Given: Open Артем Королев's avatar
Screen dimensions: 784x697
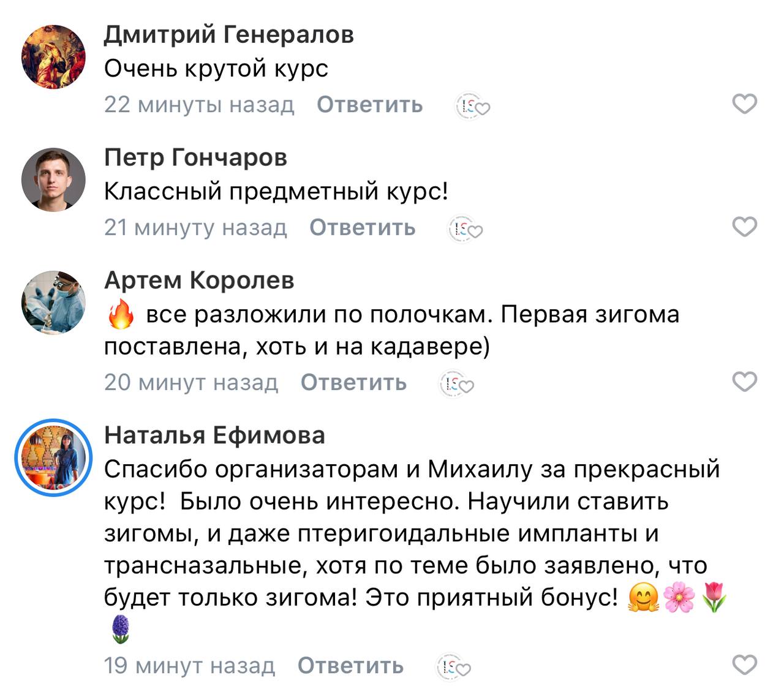Looking at the screenshot, I should point(54,303).
